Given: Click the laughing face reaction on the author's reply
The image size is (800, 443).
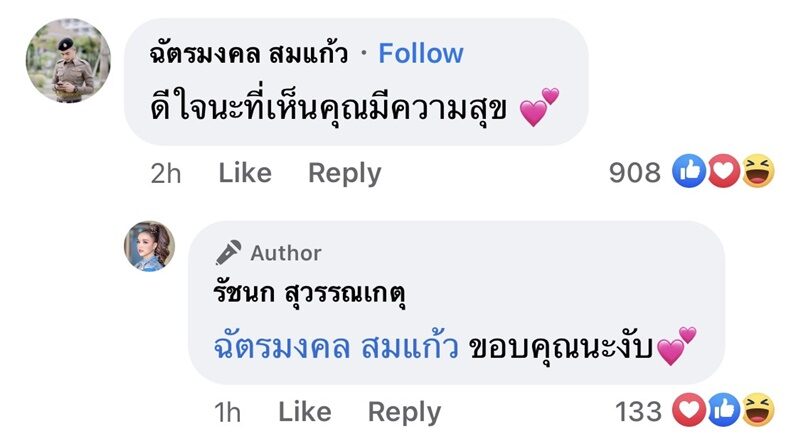Looking at the screenshot, I should (x=757, y=409).
